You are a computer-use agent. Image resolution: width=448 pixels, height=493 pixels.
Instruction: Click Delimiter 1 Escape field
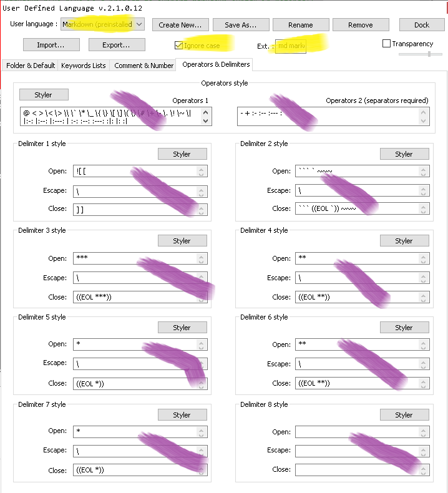click(x=140, y=191)
